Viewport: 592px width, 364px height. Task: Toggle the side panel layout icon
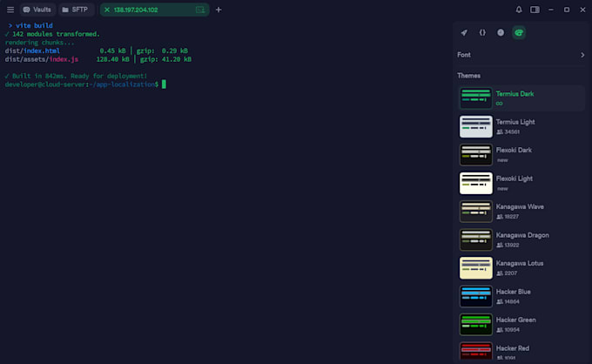click(x=535, y=10)
